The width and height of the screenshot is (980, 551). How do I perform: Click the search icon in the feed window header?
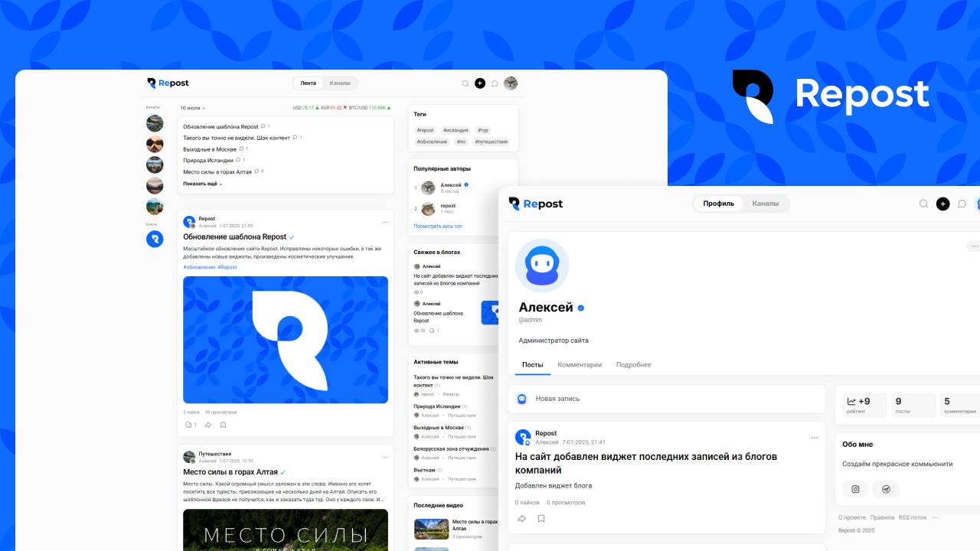point(465,83)
